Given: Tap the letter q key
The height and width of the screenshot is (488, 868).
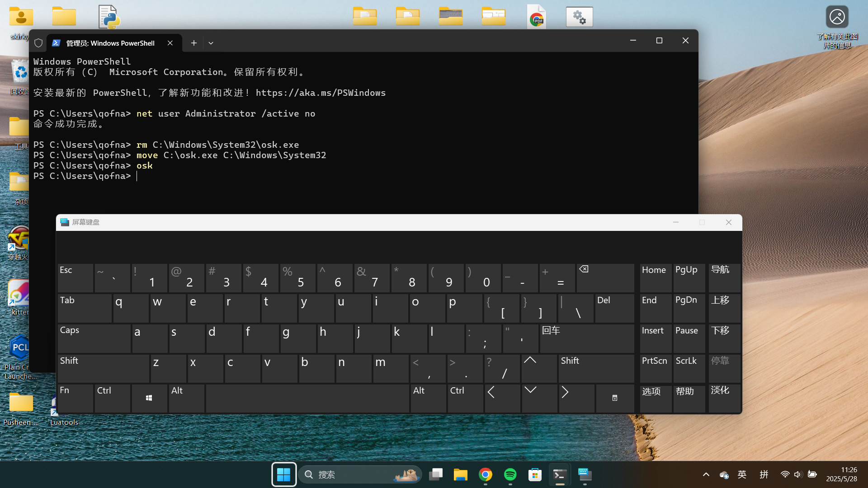Looking at the screenshot, I should 131,308.
